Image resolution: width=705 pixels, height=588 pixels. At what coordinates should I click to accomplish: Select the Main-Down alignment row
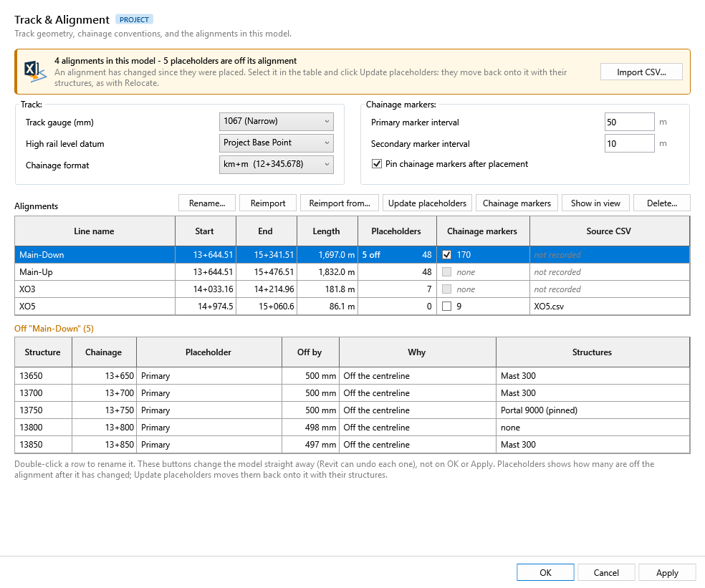pos(352,255)
